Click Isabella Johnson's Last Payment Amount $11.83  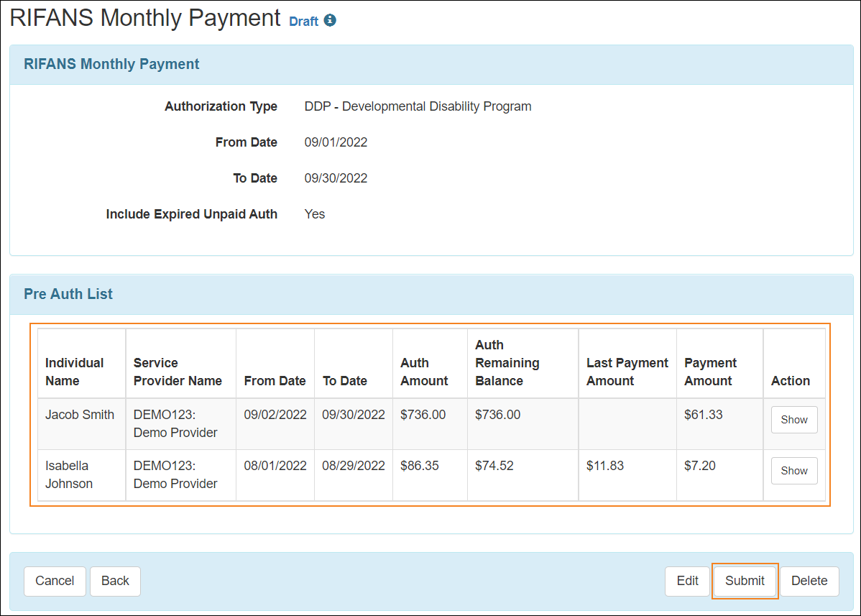605,466
